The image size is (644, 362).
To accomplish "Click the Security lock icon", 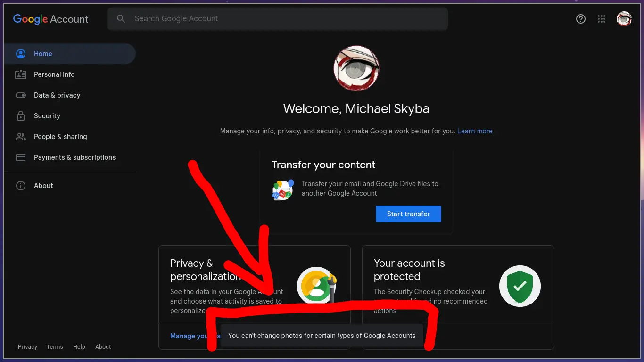I will [21, 116].
